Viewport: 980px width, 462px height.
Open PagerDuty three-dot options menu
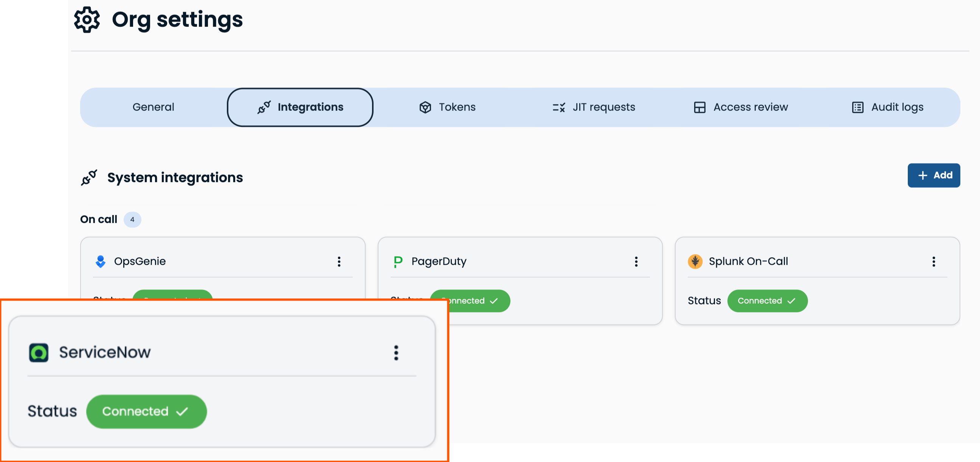pos(636,262)
